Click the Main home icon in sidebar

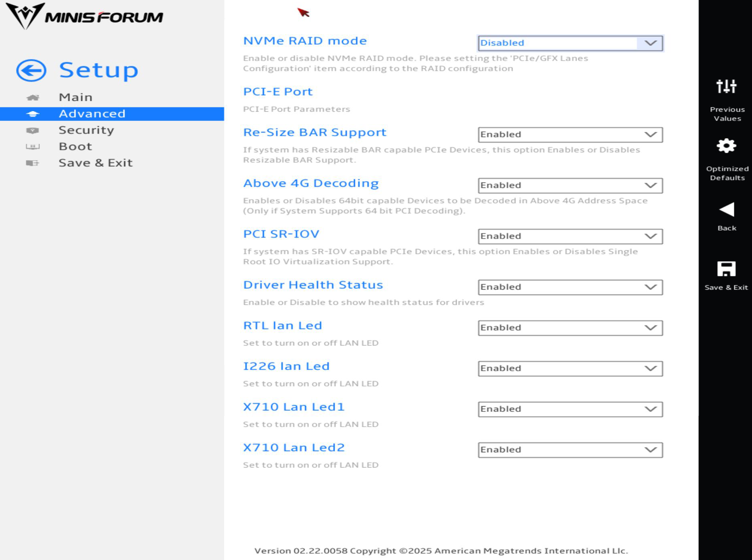(33, 98)
